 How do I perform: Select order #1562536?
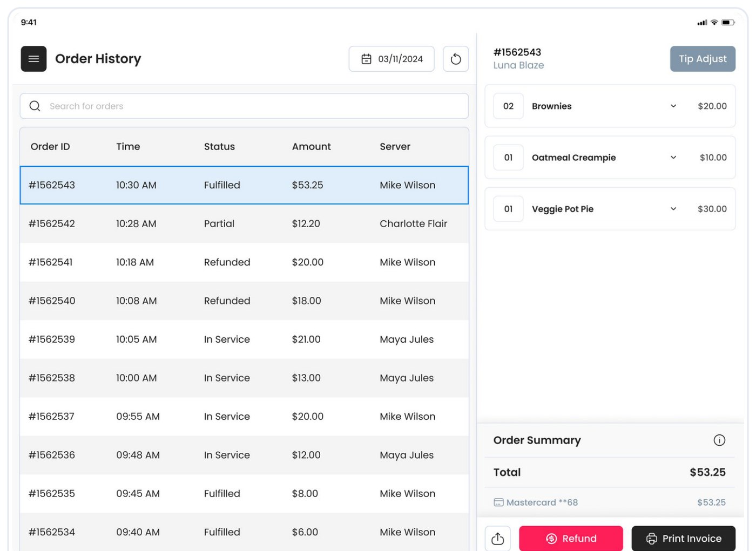click(x=244, y=455)
